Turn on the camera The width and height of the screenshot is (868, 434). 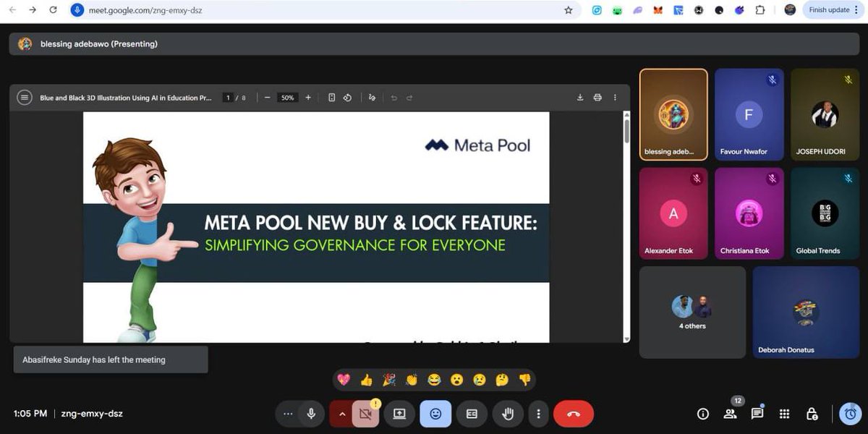[365, 414]
